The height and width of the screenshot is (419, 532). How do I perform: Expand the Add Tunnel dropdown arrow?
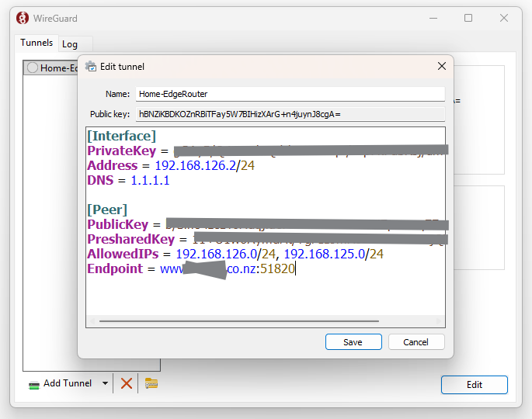coord(105,383)
